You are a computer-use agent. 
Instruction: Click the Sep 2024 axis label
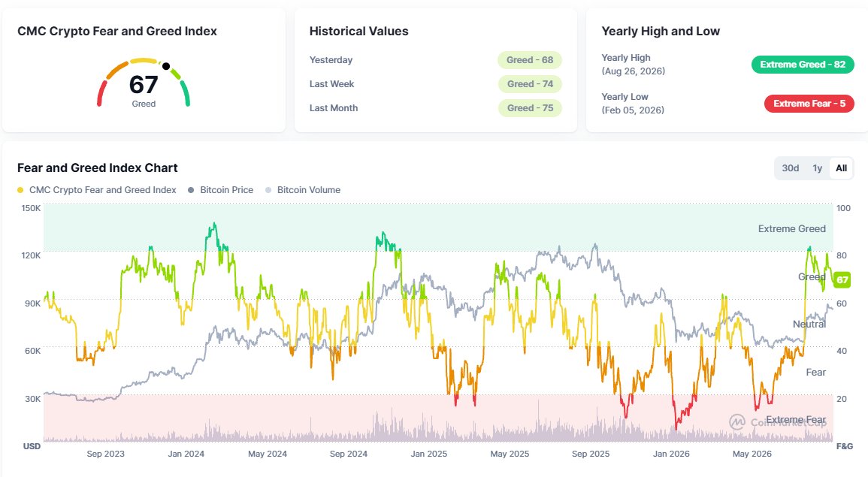[x=348, y=454]
